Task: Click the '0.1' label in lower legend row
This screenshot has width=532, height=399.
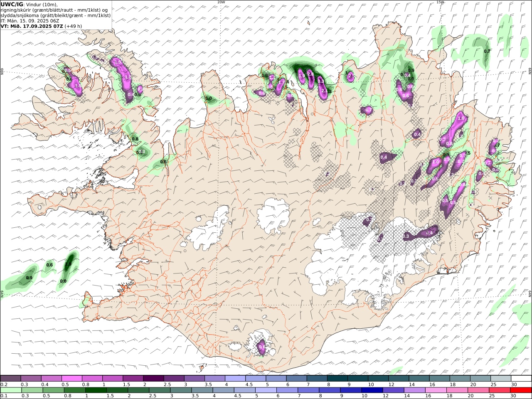Action: coord(4,396)
